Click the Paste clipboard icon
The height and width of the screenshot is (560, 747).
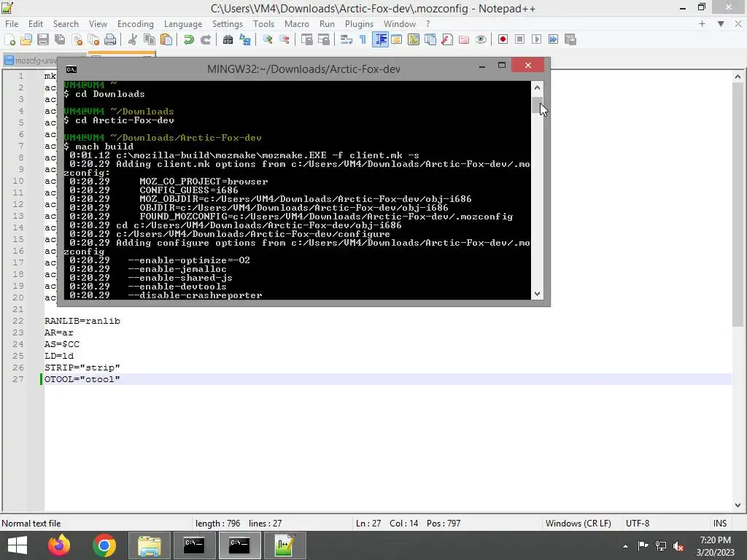[166, 39]
